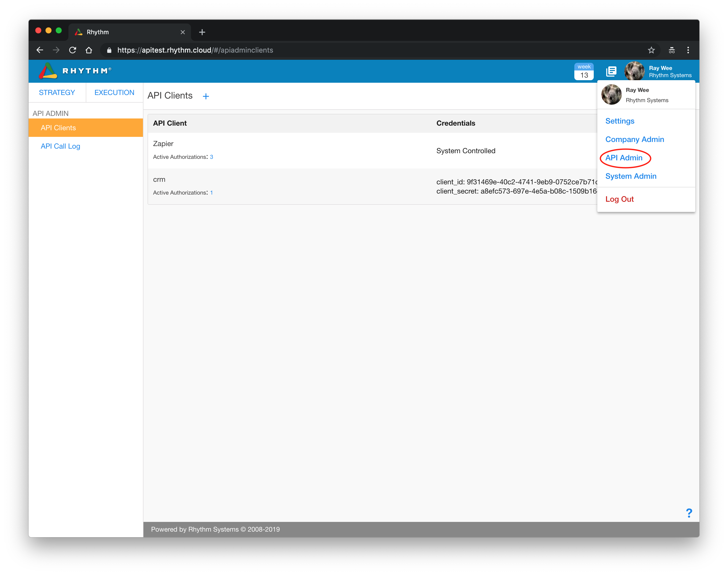Click the API Client column header
Image resolution: width=728 pixels, height=575 pixels.
tap(170, 123)
